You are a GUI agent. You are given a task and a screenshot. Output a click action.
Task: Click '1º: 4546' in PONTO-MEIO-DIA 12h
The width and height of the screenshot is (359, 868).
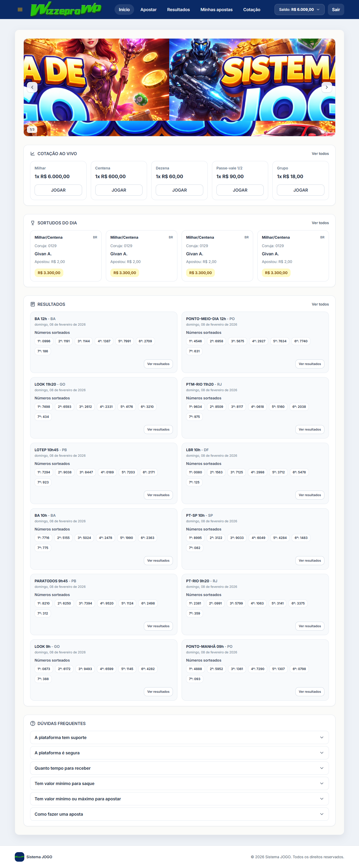tap(195, 341)
